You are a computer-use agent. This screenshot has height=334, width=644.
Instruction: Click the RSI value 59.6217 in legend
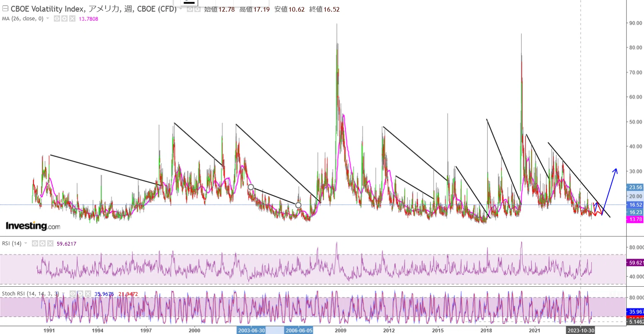(67, 244)
